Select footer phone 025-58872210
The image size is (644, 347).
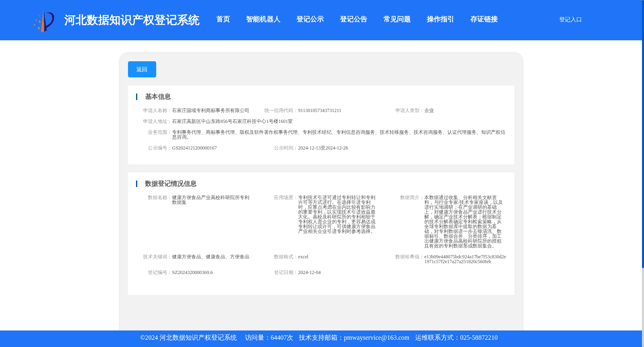click(479, 338)
